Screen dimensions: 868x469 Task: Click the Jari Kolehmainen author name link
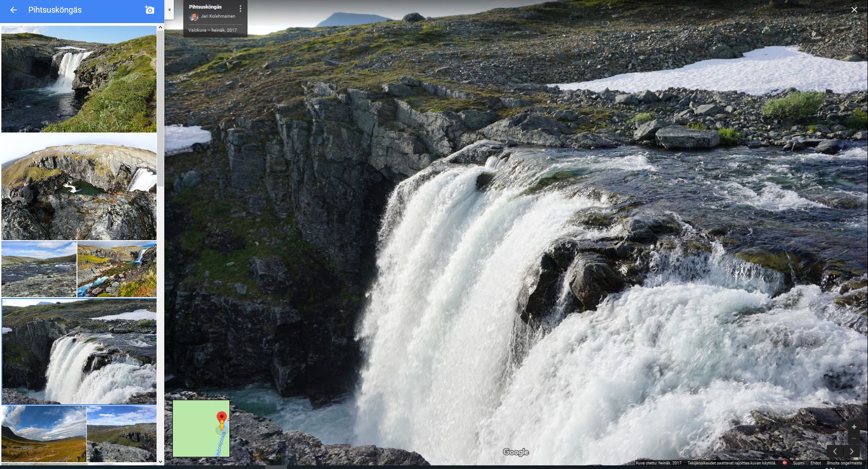218,16
